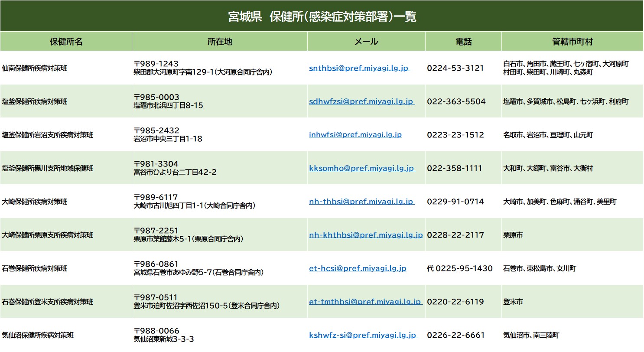Open the nh-khthbsi@pref.miyagi.lg.jp email link

[x=366, y=235]
